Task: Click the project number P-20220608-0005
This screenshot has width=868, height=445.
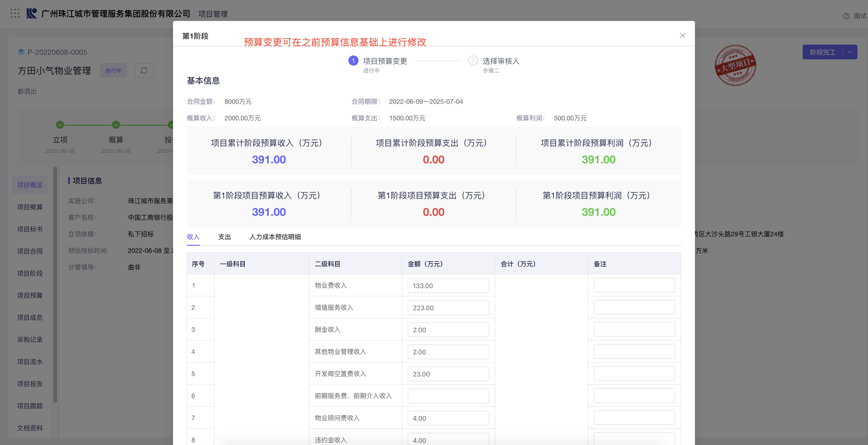Action: pyautogui.click(x=57, y=52)
